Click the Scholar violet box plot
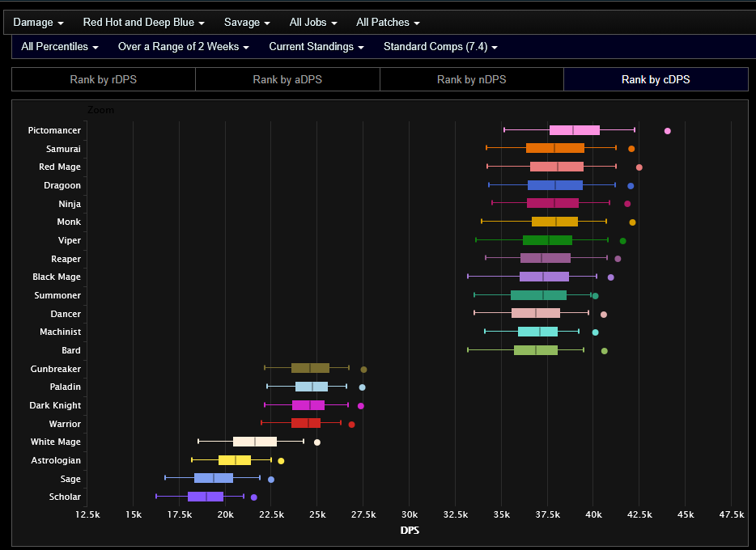The height and width of the screenshot is (550, 756). [206, 497]
